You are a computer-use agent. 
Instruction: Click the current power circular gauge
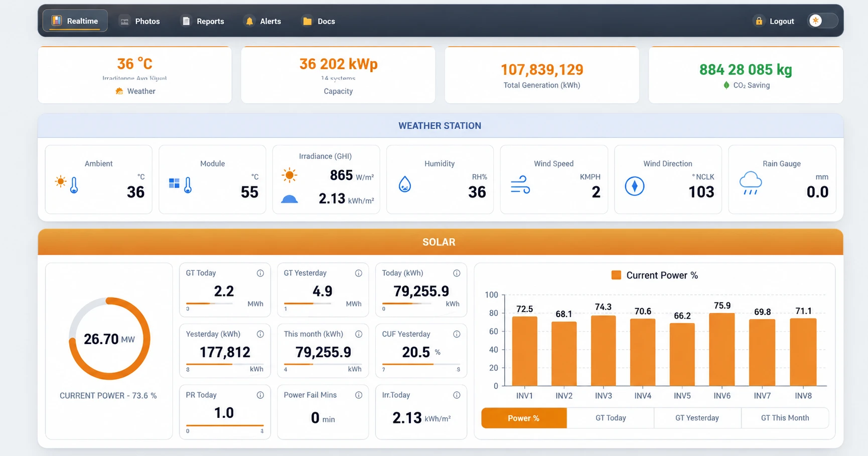(x=109, y=339)
